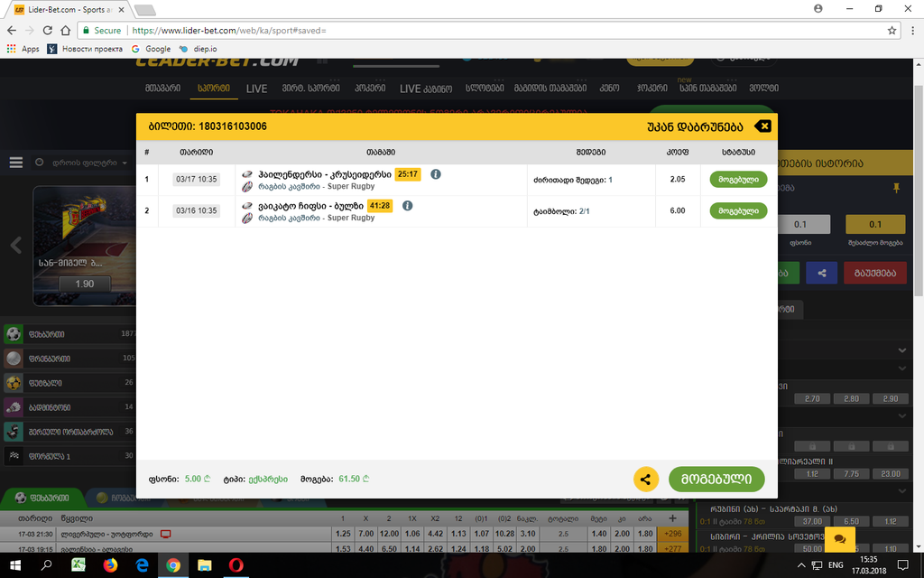Open the live chat bubble icon

pyautogui.click(x=840, y=539)
